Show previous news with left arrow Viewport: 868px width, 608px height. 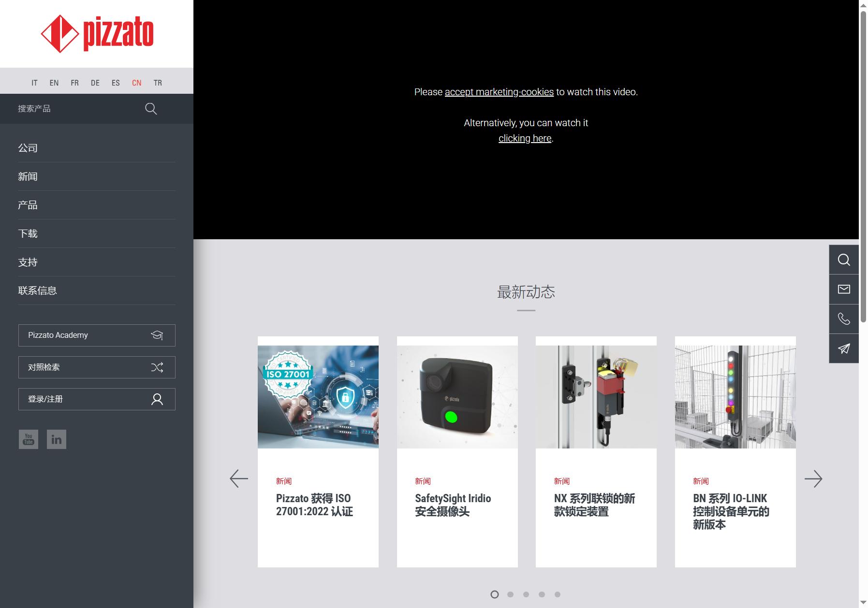[239, 479]
